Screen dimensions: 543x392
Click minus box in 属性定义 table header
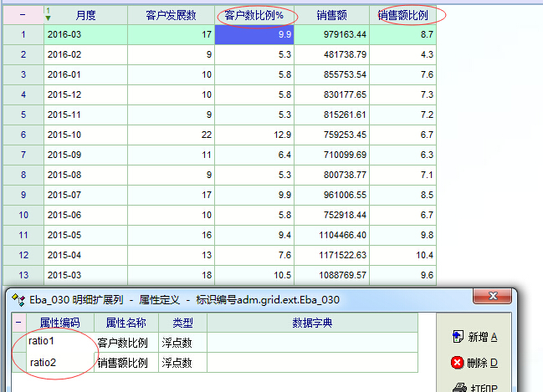(18, 323)
